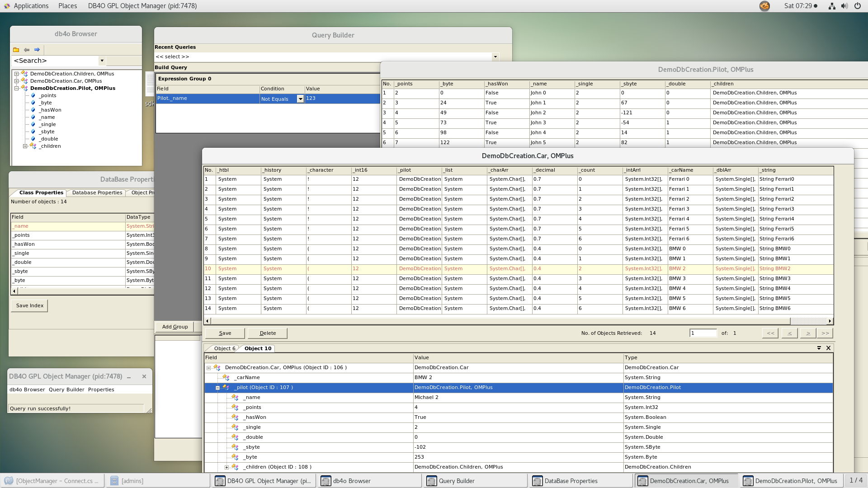Click the folder icon in db4o Browser toolbar
This screenshot has width=868, height=488.
(16, 50)
